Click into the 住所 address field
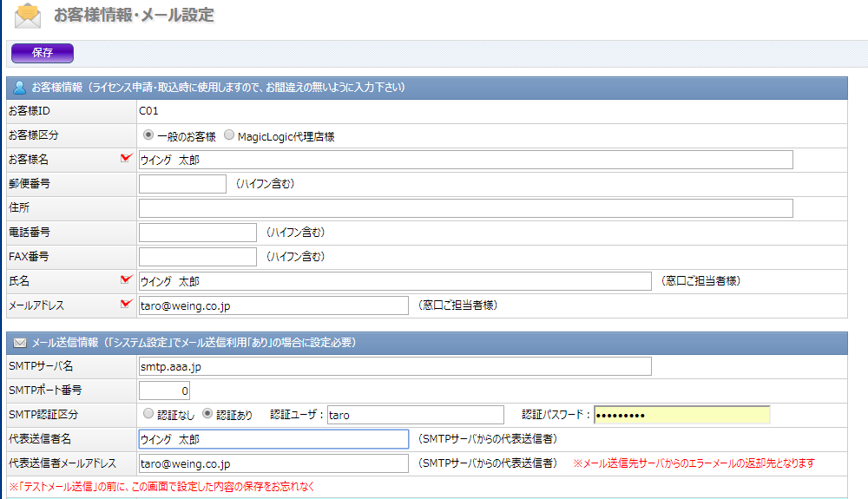The image size is (868, 499). (465, 208)
